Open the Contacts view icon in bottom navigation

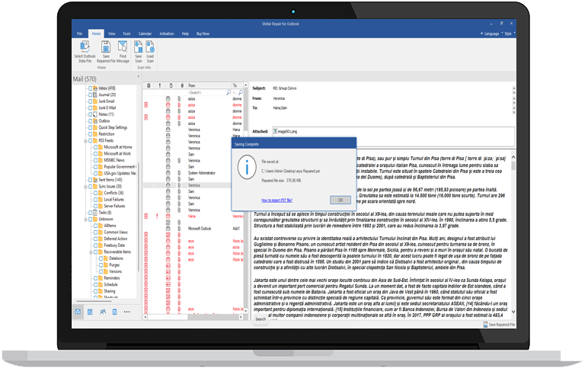point(102,312)
